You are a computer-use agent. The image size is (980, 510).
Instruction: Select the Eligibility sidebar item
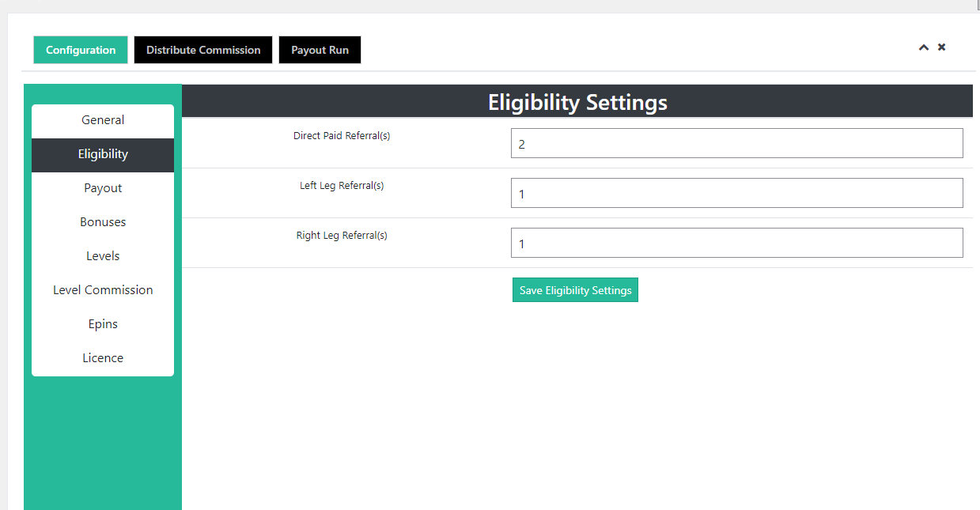click(103, 154)
